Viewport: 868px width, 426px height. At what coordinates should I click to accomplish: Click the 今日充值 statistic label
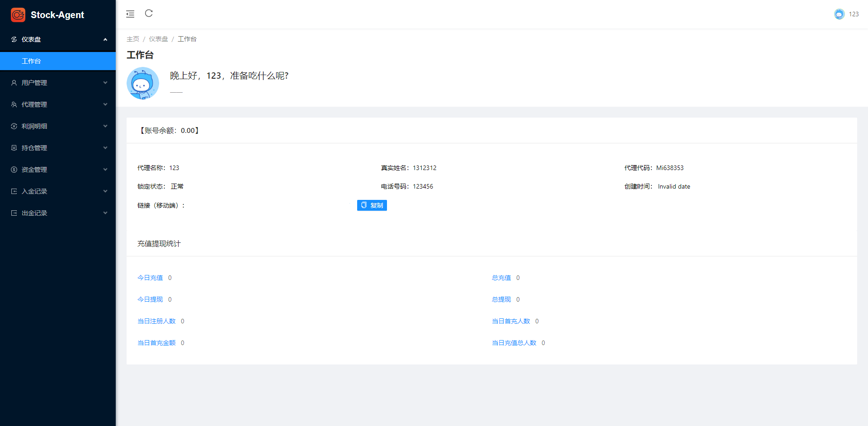[150, 278]
